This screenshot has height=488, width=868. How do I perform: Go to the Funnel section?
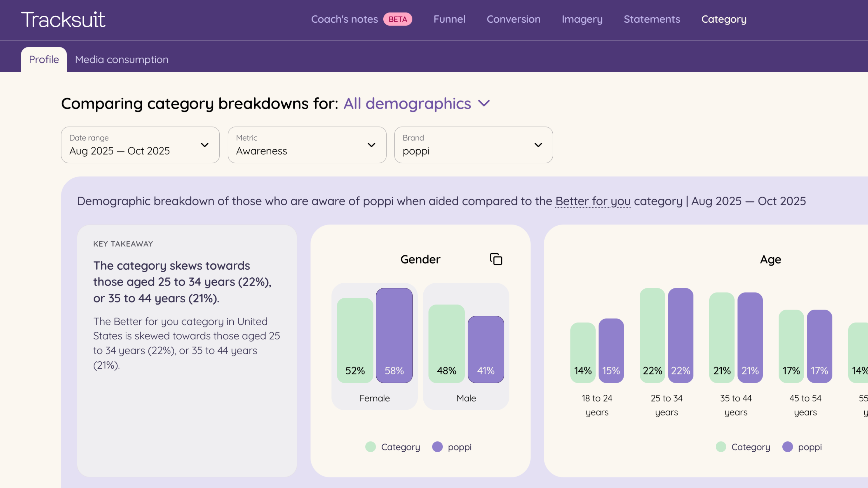click(449, 19)
